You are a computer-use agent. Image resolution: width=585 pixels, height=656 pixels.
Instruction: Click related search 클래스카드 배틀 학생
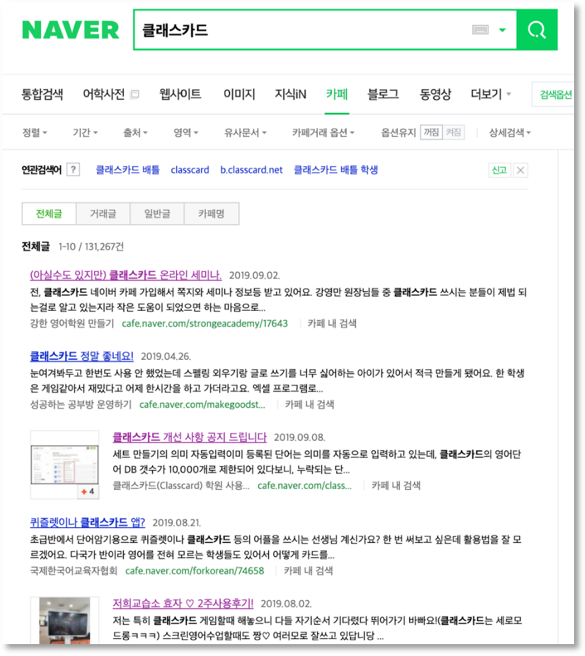click(336, 170)
